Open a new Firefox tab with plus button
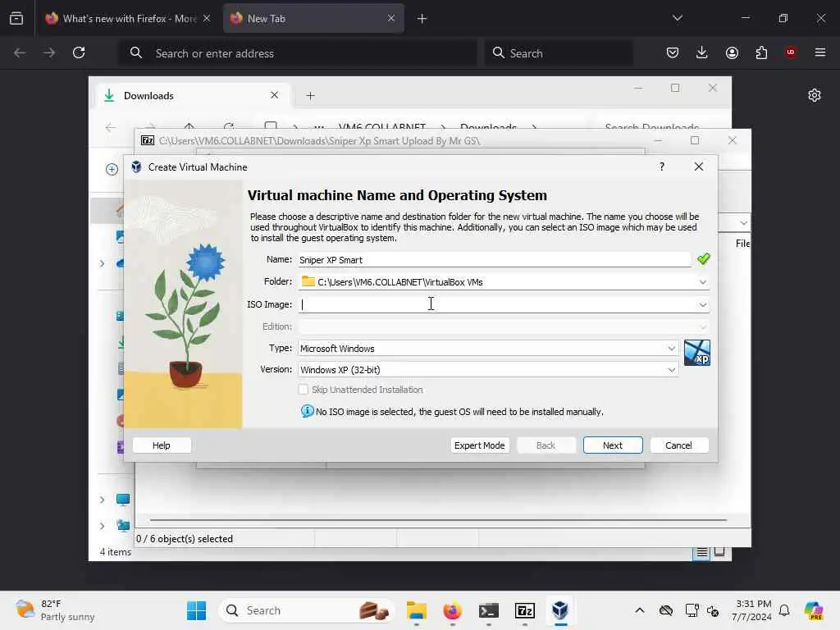The width and height of the screenshot is (840, 630). pos(422,19)
